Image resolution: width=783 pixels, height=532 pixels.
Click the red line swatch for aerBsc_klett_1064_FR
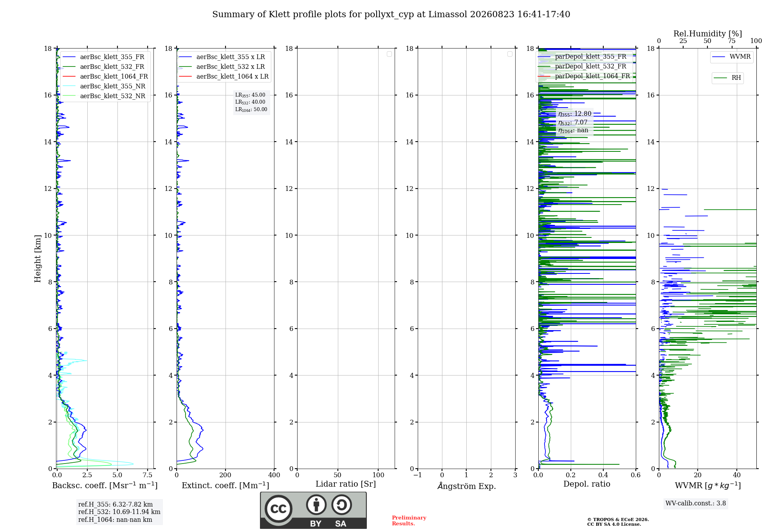tap(69, 77)
